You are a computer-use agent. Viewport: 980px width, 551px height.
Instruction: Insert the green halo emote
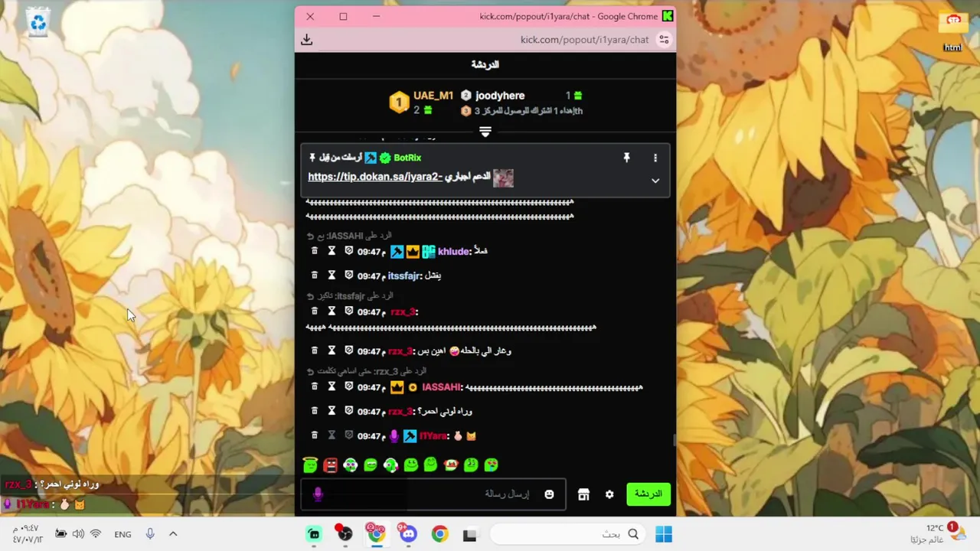click(x=310, y=465)
